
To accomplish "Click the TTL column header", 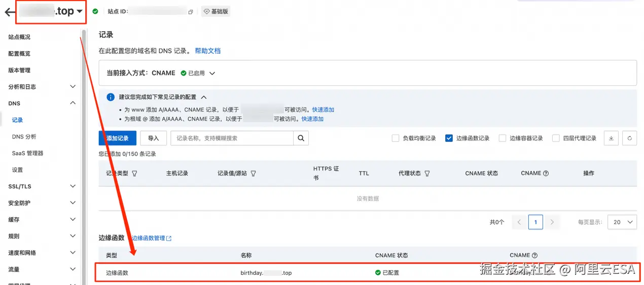I will coord(364,173).
